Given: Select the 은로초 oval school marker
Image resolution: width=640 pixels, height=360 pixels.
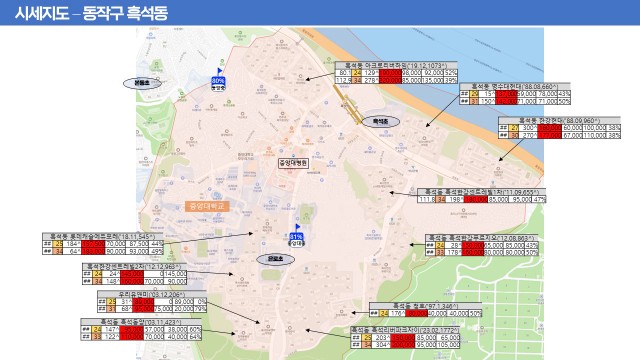Looking at the screenshot, I should (x=275, y=259).
